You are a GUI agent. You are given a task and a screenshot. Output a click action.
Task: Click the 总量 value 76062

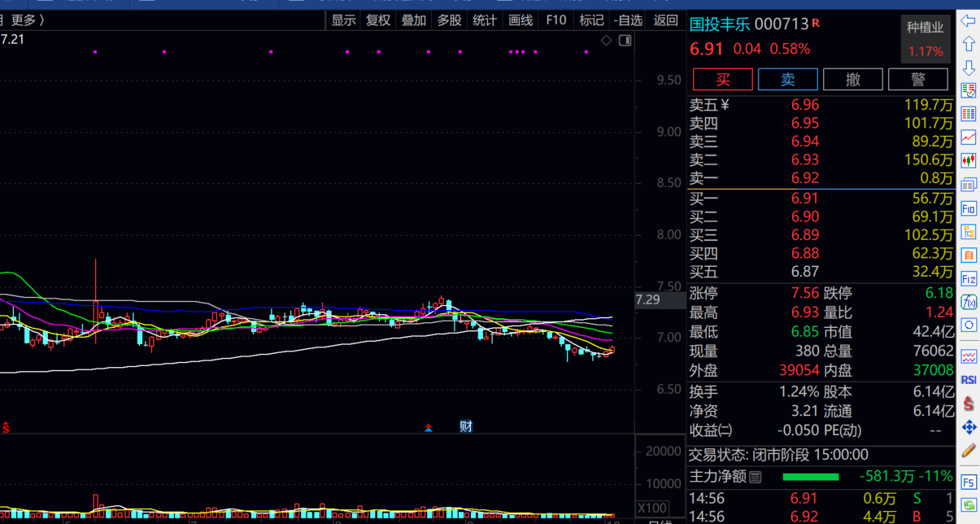933,352
